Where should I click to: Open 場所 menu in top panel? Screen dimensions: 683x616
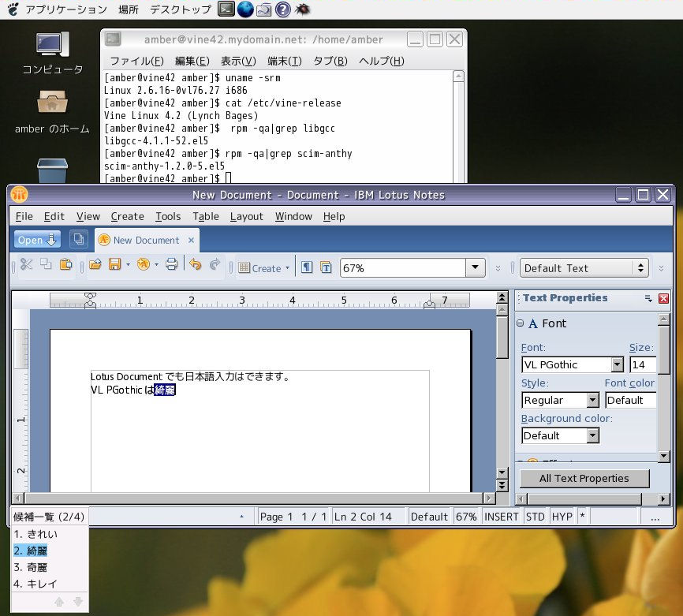(x=128, y=9)
